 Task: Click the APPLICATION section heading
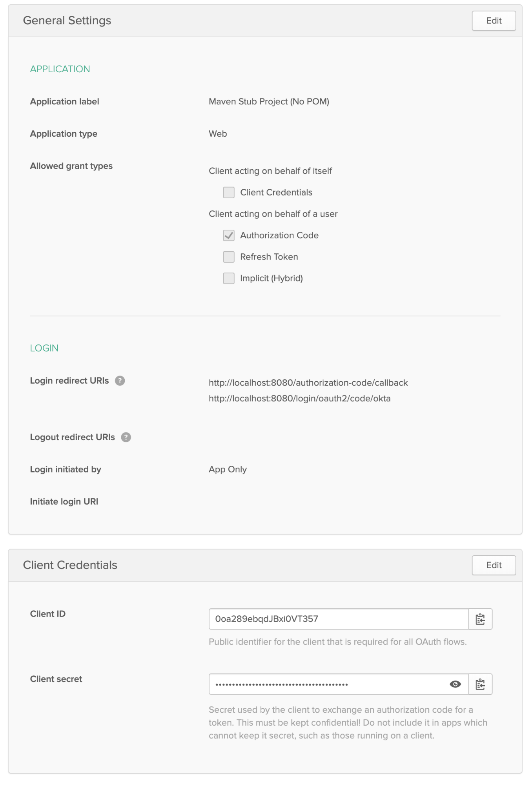click(x=60, y=69)
